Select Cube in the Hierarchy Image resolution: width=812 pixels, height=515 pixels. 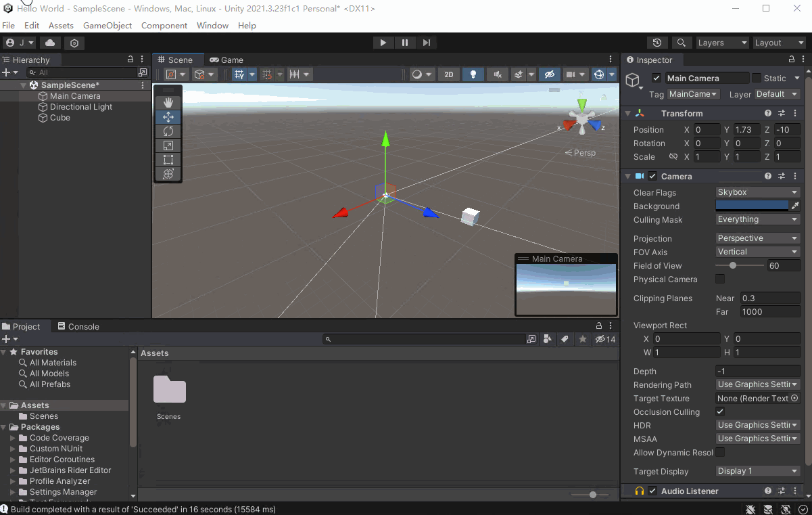pyautogui.click(x=60, y=118)
